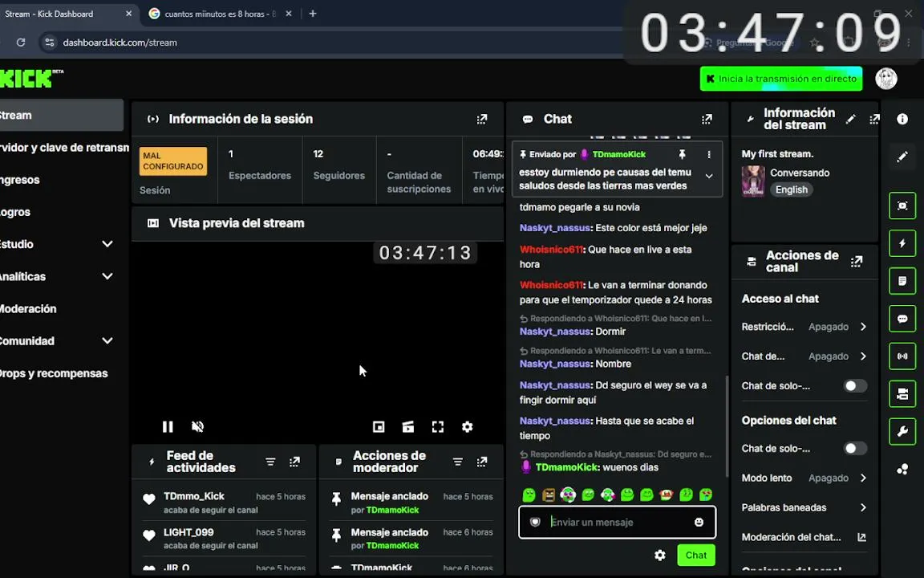This screenshot has height=578, width=924.
Task: Click the Conversando category thumbnail
Action: 753,181
